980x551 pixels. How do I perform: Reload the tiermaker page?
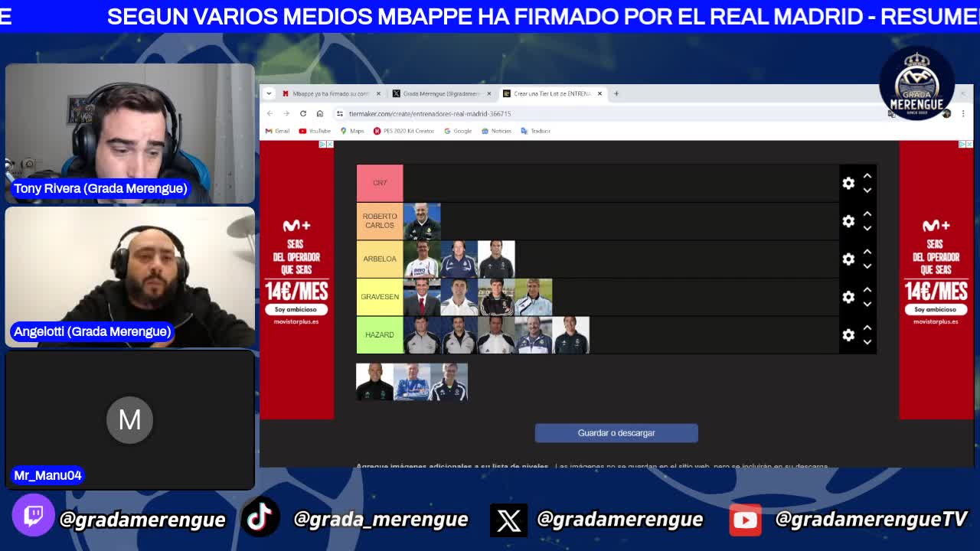point(303,113)
